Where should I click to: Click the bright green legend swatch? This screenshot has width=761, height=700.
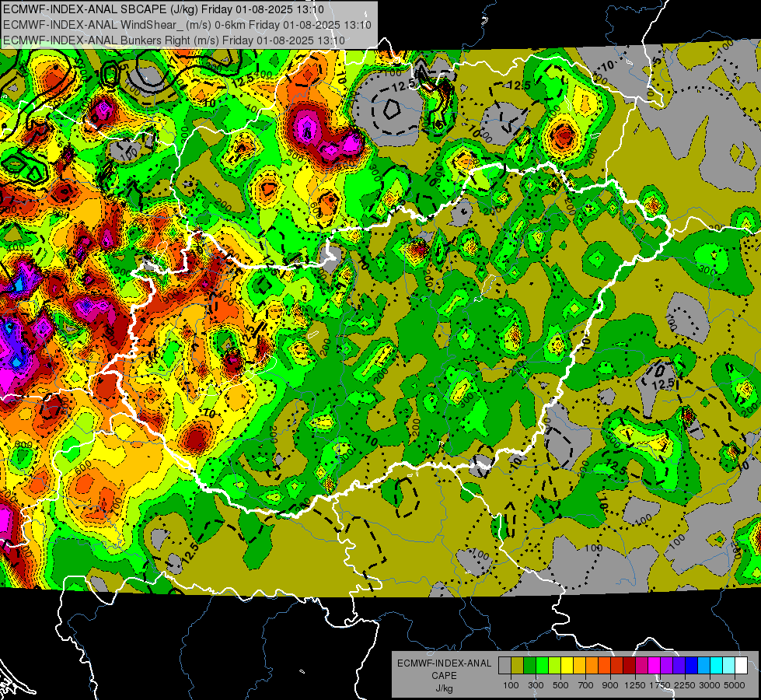(x=542, y=666)
